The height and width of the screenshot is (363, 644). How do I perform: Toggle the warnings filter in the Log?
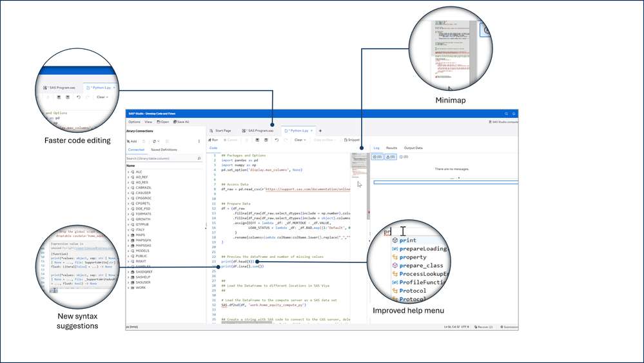tap(391, 157)
